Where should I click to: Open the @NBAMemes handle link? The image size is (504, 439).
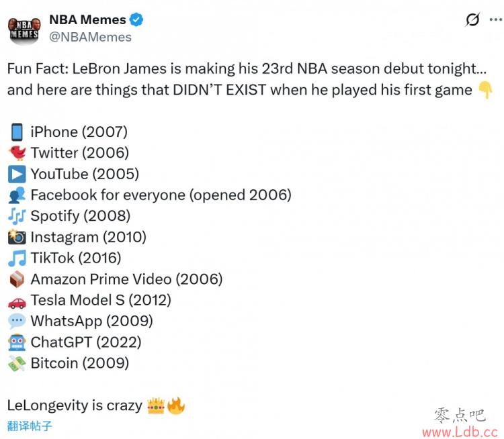(x=90, y=37)
